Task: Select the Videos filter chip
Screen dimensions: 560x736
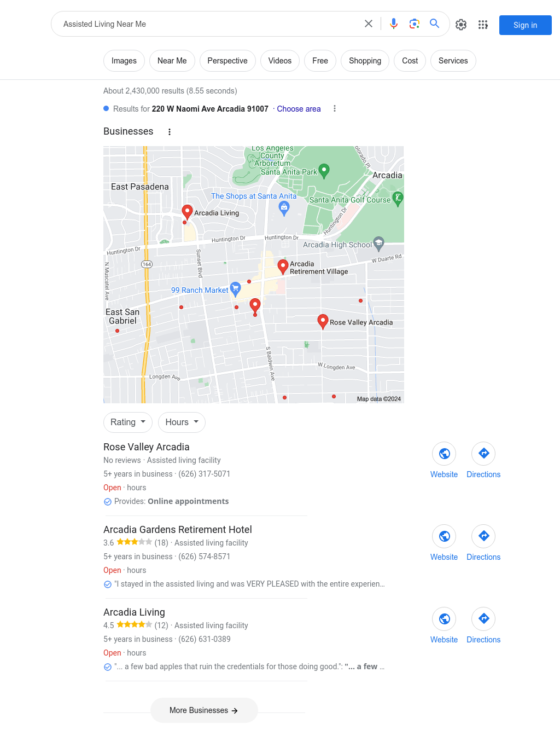Action: click(x=280, y=61)
